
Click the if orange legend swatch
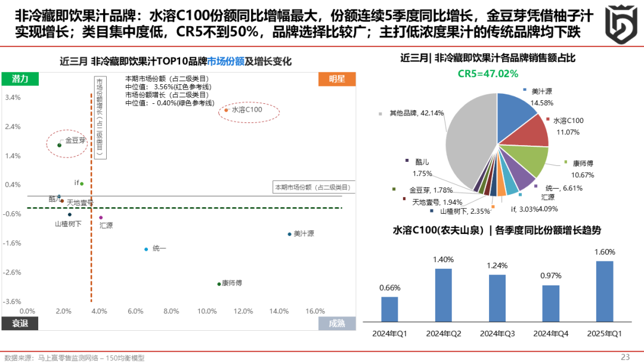[493, 207]
